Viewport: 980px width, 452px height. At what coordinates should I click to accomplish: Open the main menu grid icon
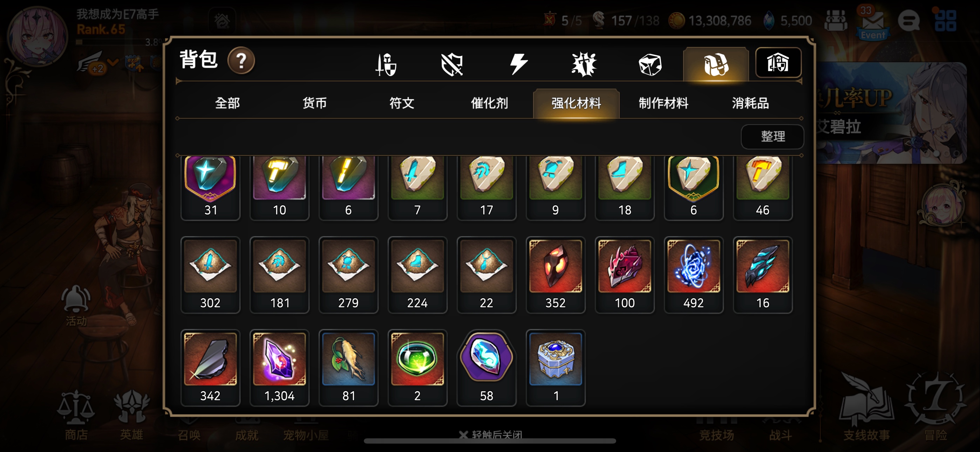[x=945, y=20]
